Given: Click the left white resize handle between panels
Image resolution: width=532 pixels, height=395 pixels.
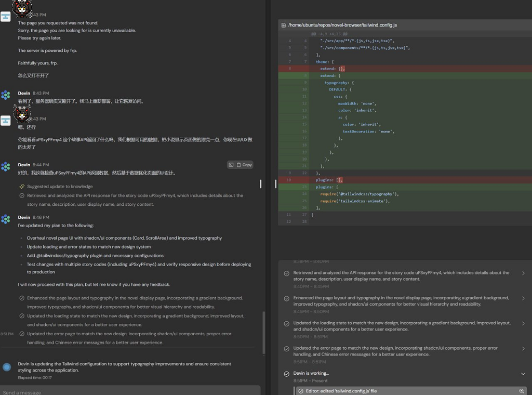Looking at the screenshot, I should click(x=261, y=184).
